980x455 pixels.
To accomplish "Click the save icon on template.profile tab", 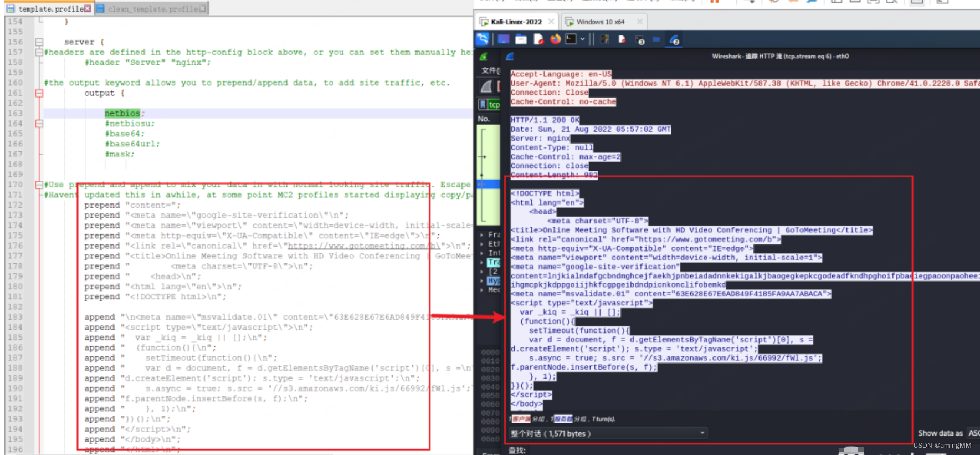I will (11, 9).
